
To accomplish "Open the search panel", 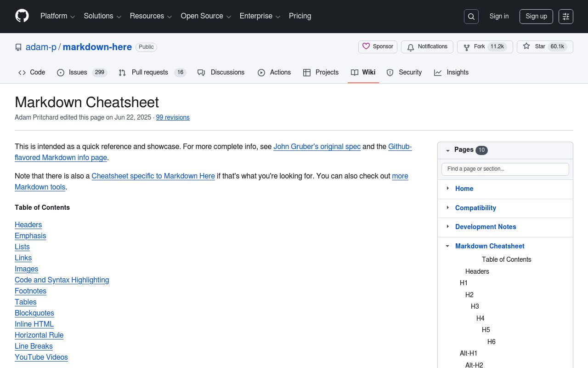I will (x=471, y=16).
